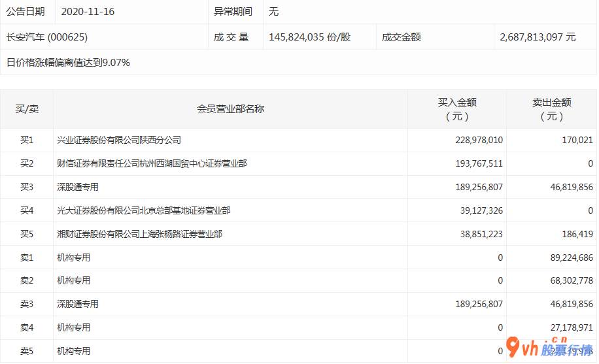This screenshot has width=599, height=364.
Task: Select the 卖1 row label
Action: coord(27,258)
